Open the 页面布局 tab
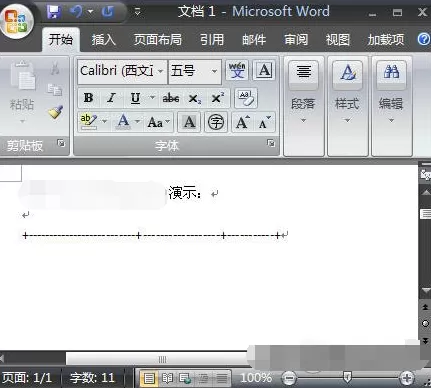This screenshot has width=431, height=388. point(158,40)
